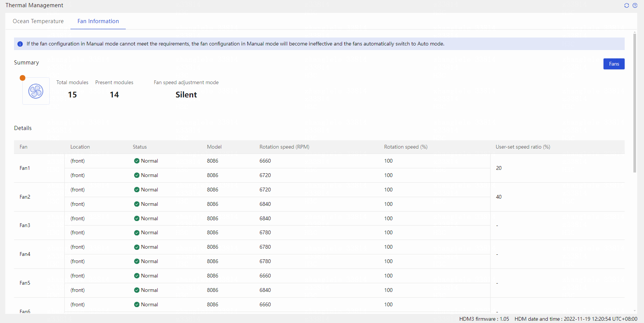
Task: Select the Fan4 row label
Action: point(25,254)
